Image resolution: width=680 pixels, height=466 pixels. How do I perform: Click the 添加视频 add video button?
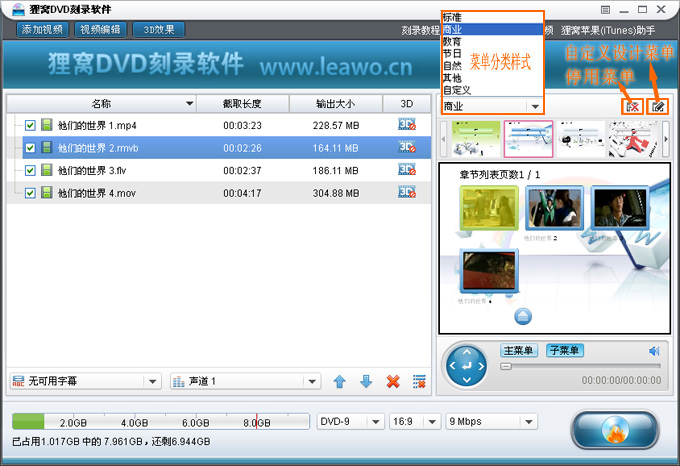(x=42, y=29)
